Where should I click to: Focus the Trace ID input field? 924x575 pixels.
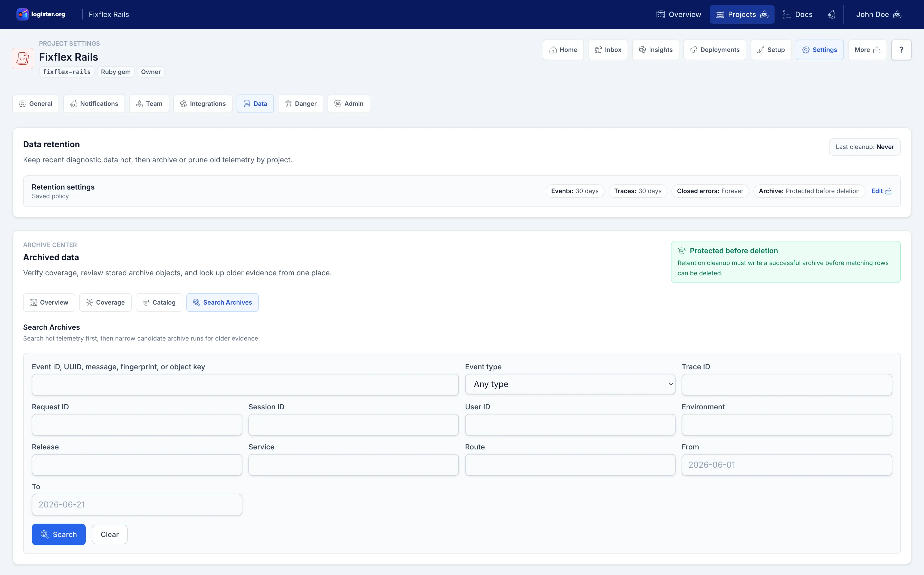786,384
